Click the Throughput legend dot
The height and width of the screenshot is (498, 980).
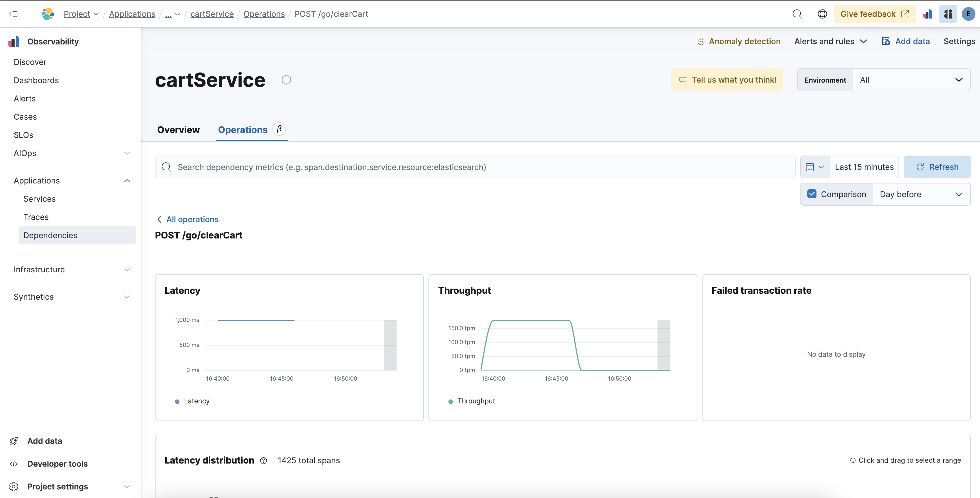tap(450, 401)
